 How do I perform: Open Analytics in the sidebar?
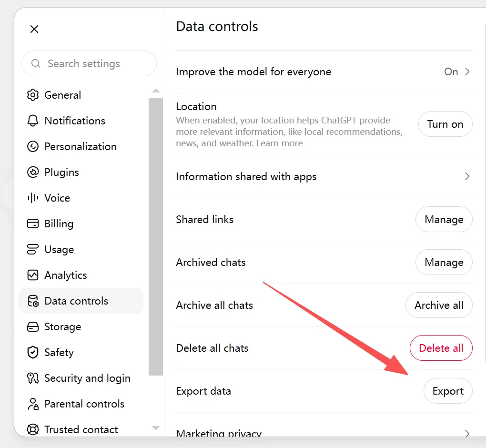[81, 275]
